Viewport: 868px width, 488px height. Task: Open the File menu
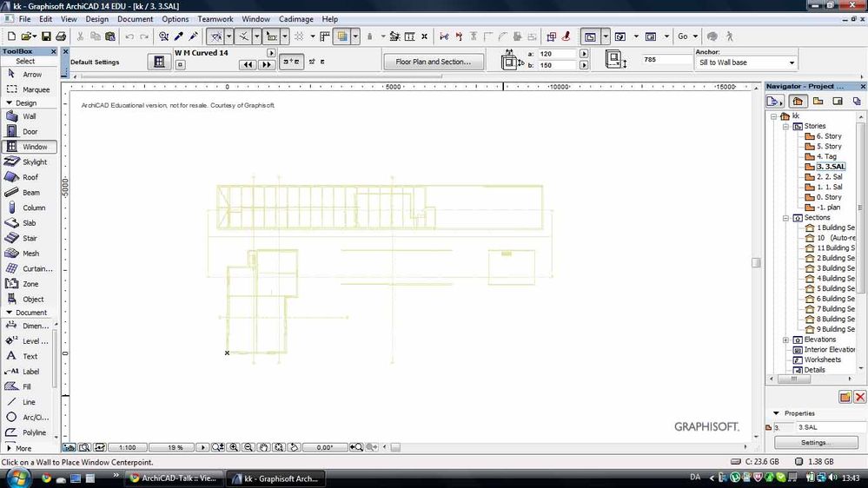[x=25, y=19]
